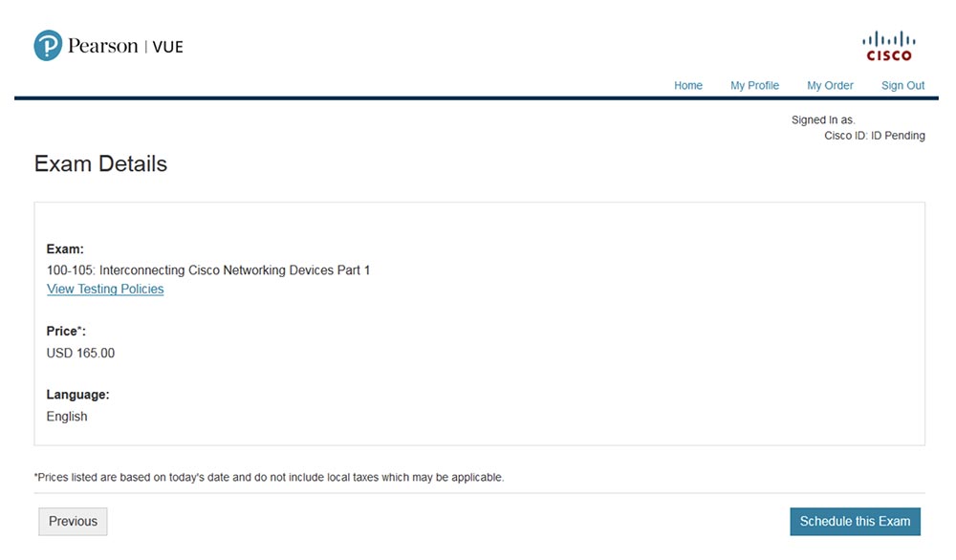Open the View Testing Policies link
Viewport: 956px width, 560px height.
[105, 289]
